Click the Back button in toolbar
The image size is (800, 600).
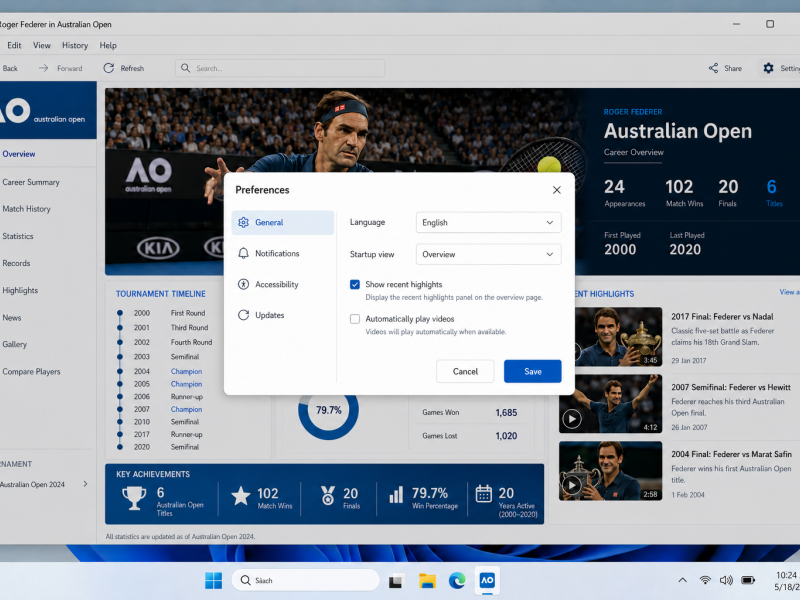click(x=9, y=68)
